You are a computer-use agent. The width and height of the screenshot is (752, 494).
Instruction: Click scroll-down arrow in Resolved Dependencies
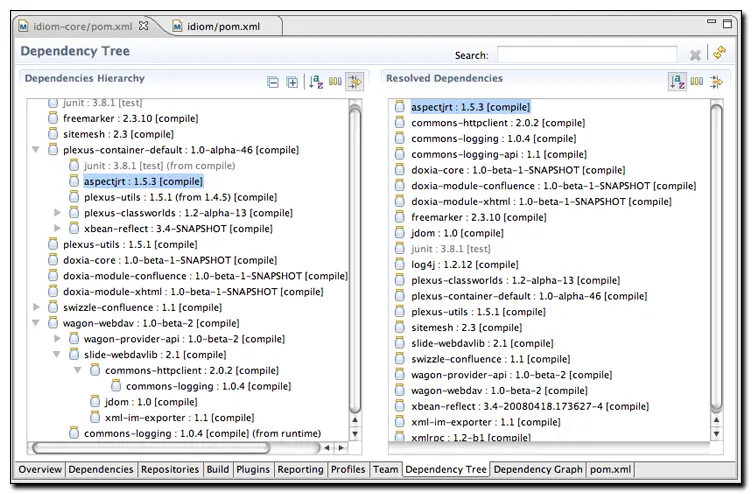pyautogui.click(x=716, y=434)
